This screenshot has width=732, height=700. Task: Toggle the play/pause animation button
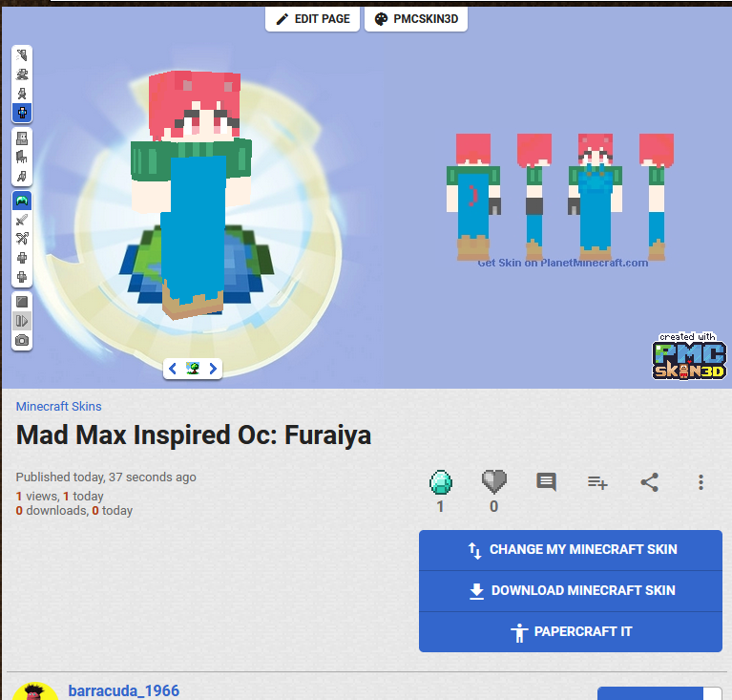22,321
